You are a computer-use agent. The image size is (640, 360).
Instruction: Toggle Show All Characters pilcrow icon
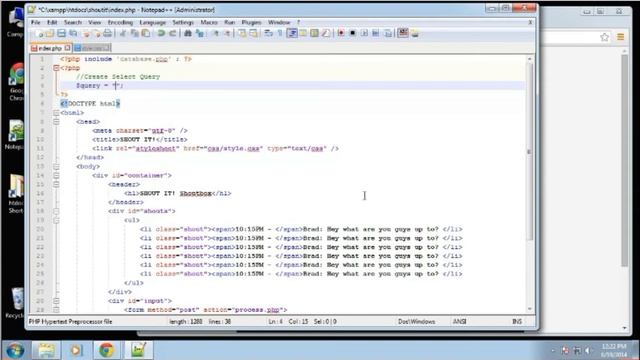(x=280, y=33)
